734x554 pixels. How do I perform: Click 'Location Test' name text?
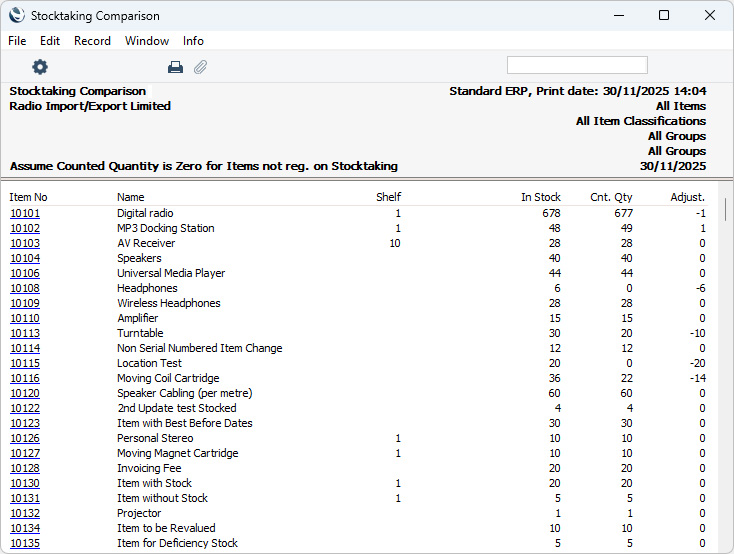(149, 363)
